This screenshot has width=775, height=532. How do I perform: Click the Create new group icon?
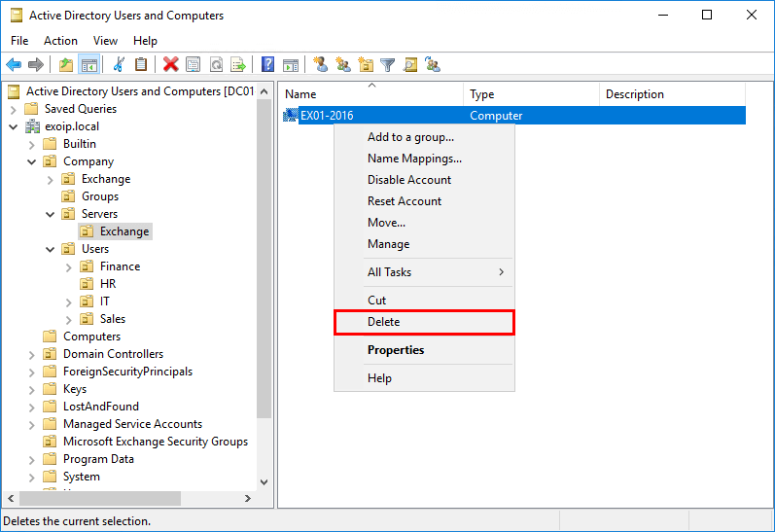click(343, 64)
